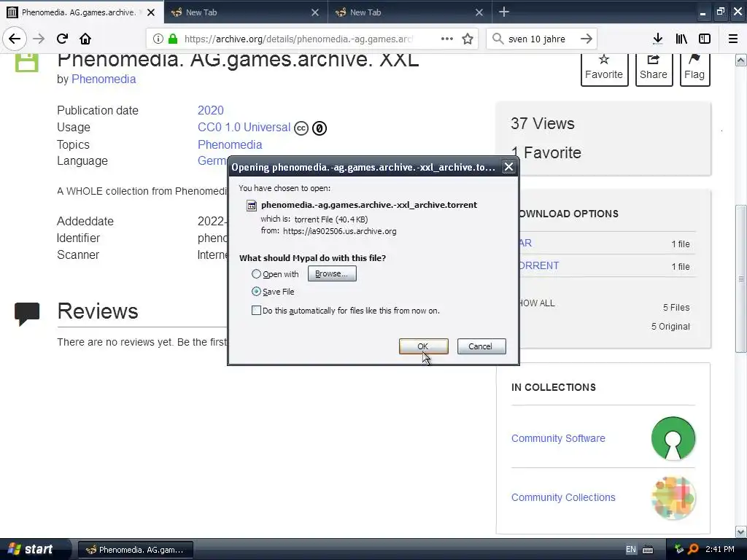Click the scrollbar up arrow
This screenshot has width=747, height=560.
click(x=741, y=60)
